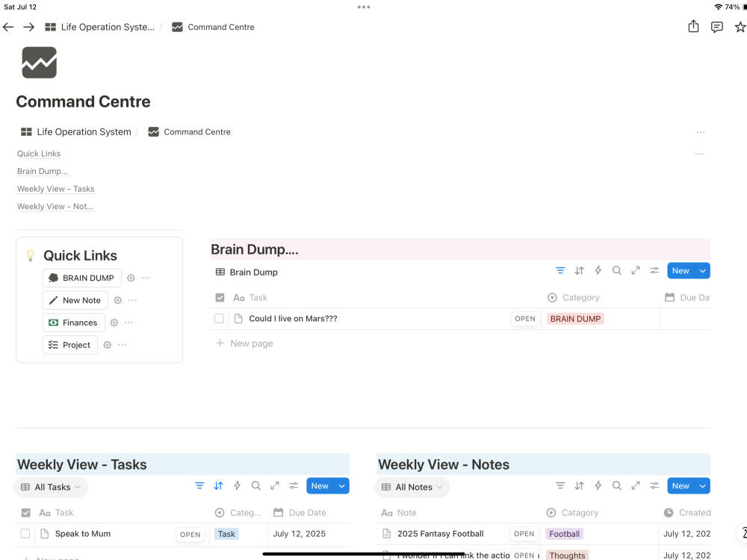
Task: Open more options next to Project button
Action: [122, 345]
